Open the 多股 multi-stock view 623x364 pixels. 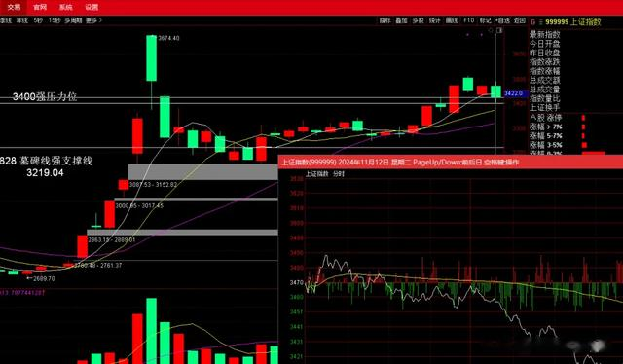click(x=418, y=20)
